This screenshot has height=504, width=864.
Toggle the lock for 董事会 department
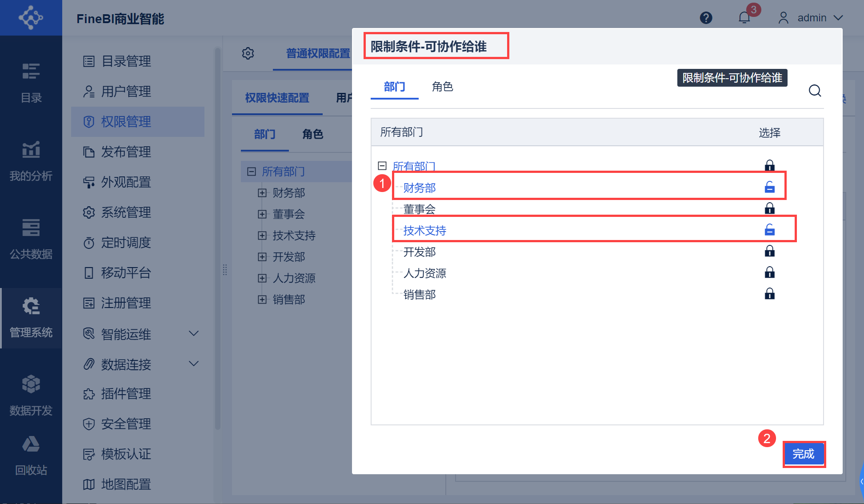(x=769, y=208)
